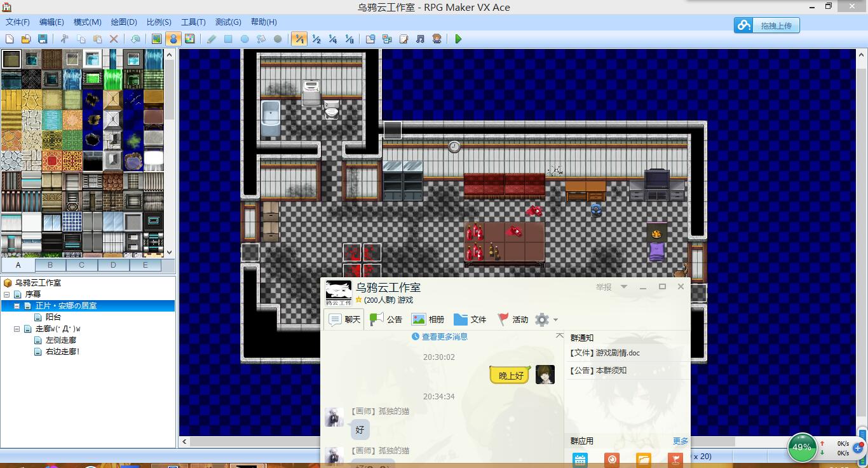Viewport: 868px width, 468px height.
Task: Set zoom scale to 1/2
Action: coord(316,39)
